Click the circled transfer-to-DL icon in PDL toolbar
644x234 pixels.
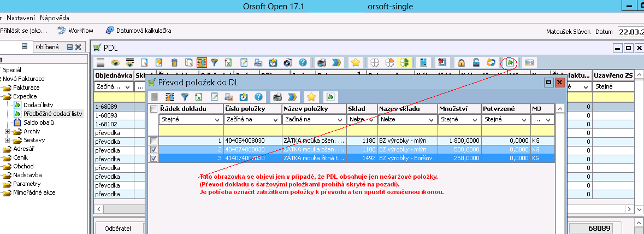(x=509, y=62)
